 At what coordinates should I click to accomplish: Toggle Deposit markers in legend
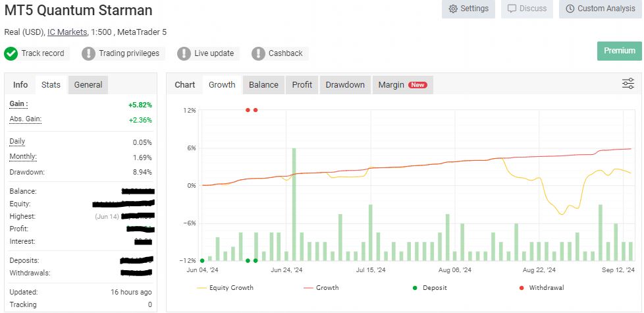pyautogui.click(x=429, y=288)
